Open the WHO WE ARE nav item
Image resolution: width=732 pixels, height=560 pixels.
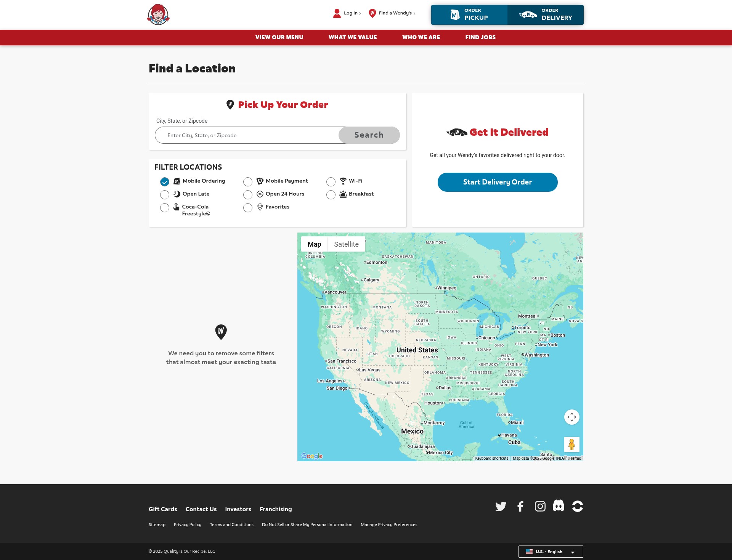[x=421, y=37]
